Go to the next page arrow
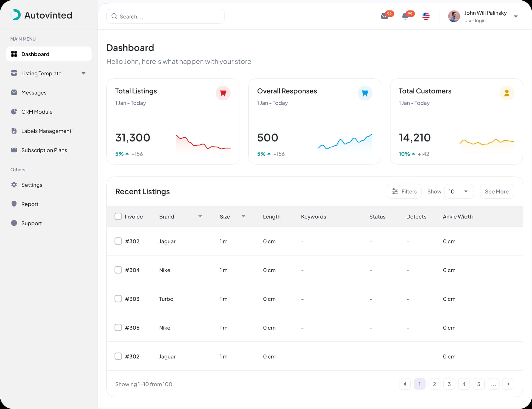 point(508,384)
